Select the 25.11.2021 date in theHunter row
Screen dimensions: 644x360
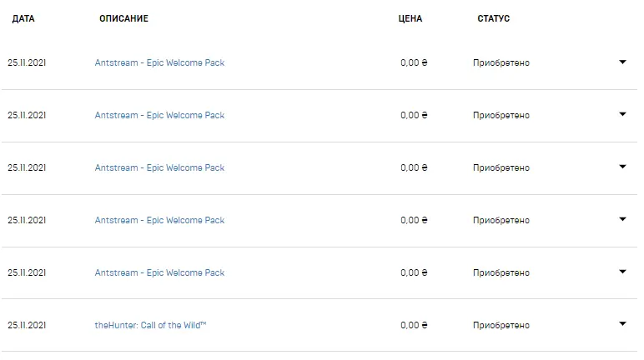[27, 325]
